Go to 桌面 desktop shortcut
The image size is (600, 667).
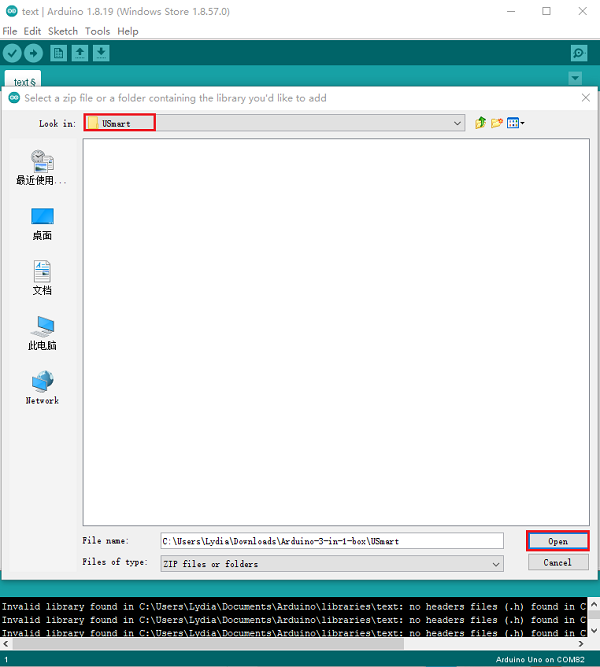pyautogui.click(x=42, y=224)
